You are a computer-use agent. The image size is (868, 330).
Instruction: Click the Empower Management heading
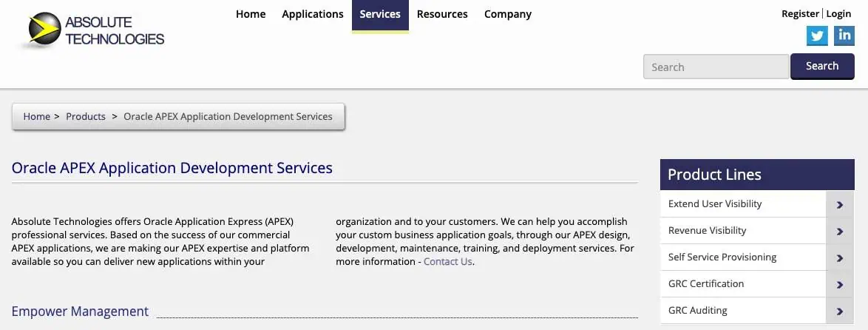[81, 312]
